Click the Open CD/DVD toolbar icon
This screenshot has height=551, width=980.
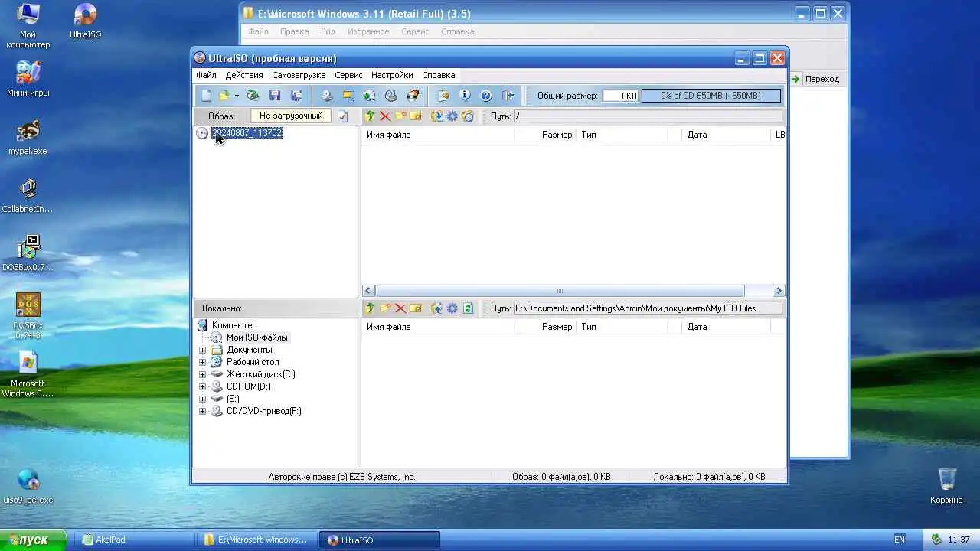[253, 96]
